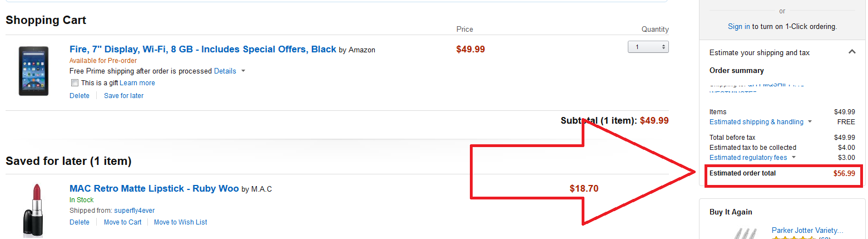Expand Estimated shipping & handling arrow
This screenshot has height=239, width=868.
tap(810, 122)
